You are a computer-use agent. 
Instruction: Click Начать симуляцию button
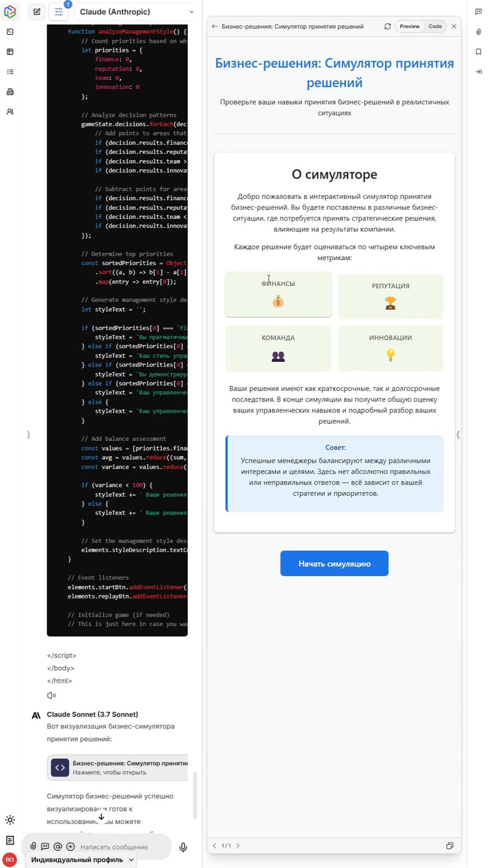point(334,563)
